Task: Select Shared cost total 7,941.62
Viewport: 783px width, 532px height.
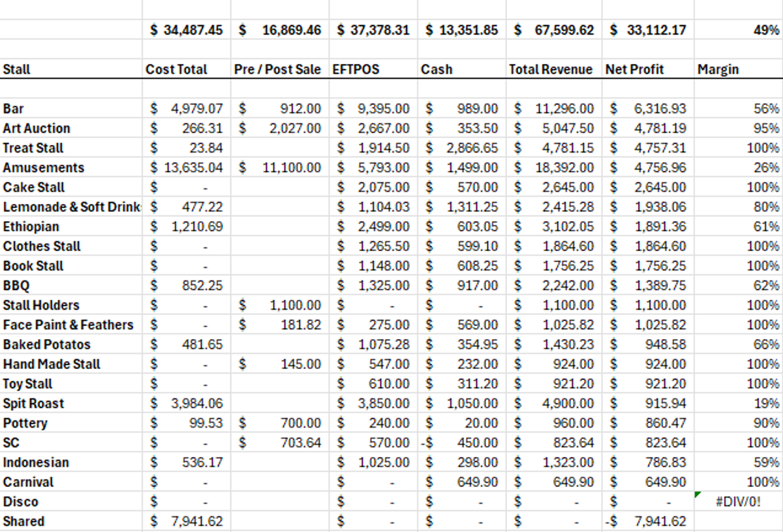Action: coord(187,522)
